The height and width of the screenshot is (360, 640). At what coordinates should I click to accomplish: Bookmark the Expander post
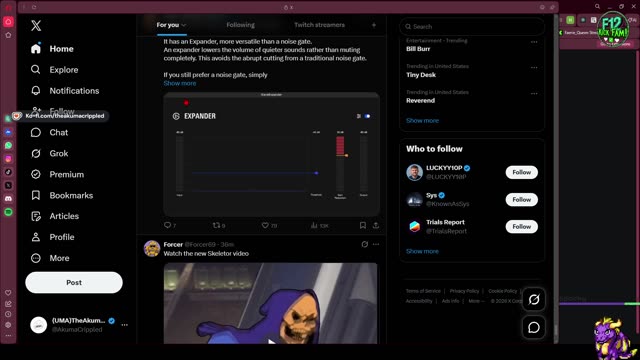pos(362,225)
